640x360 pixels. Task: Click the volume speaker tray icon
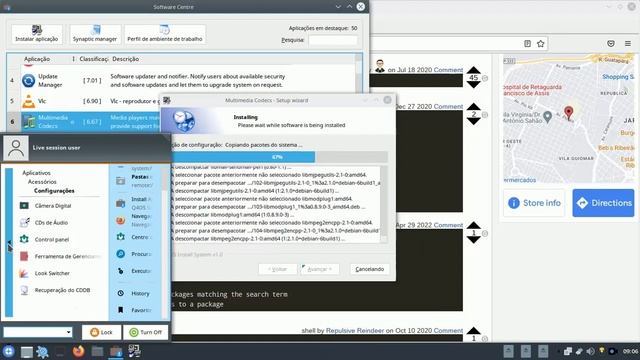coord(590,351)
